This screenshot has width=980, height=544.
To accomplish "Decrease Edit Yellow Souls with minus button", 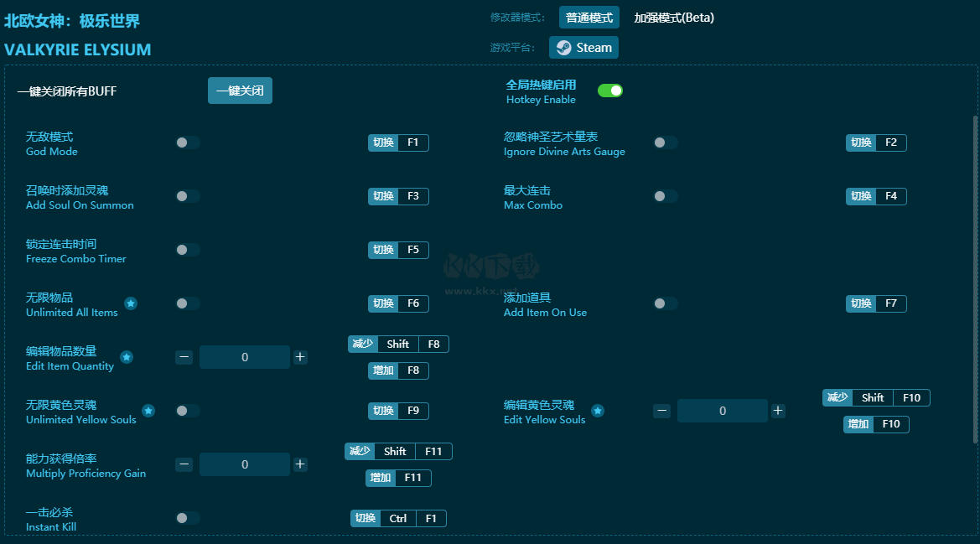I will (662, 411).
